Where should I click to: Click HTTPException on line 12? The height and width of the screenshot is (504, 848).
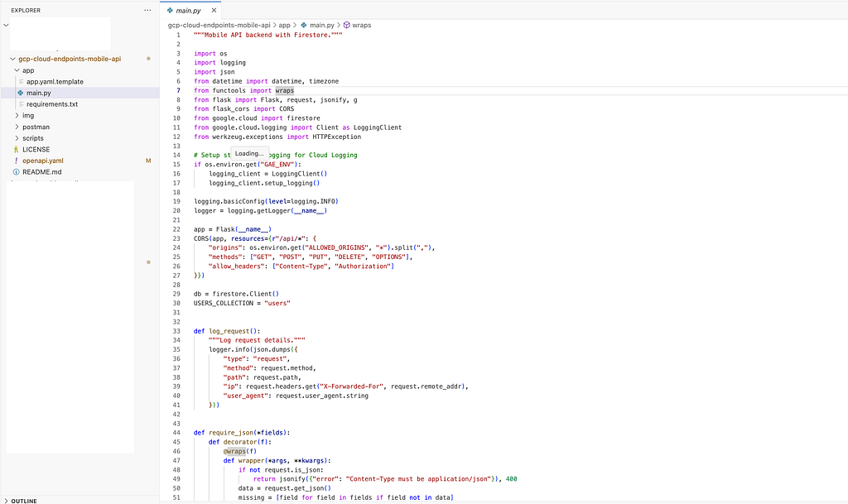336,137
